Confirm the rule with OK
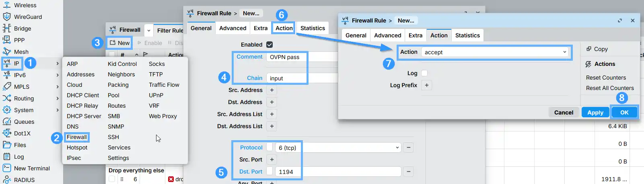The height and width of the screenshot is (184, 644). pyautogui.click(x=624, y=112)
